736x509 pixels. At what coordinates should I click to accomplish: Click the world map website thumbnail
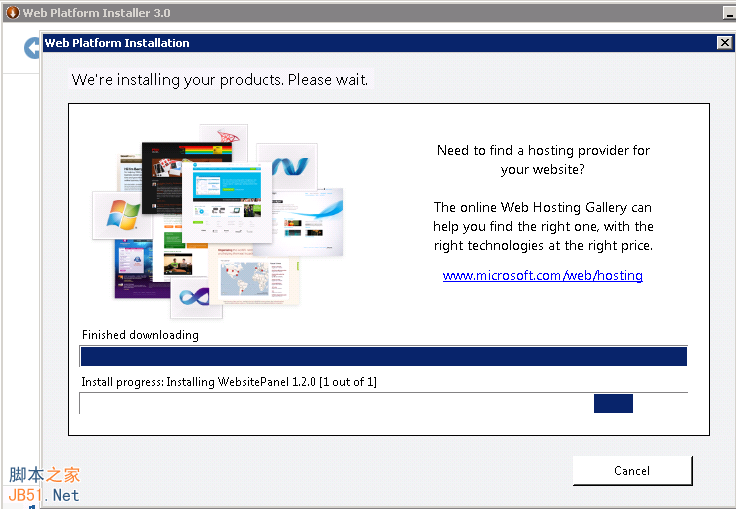coord(255,280)
